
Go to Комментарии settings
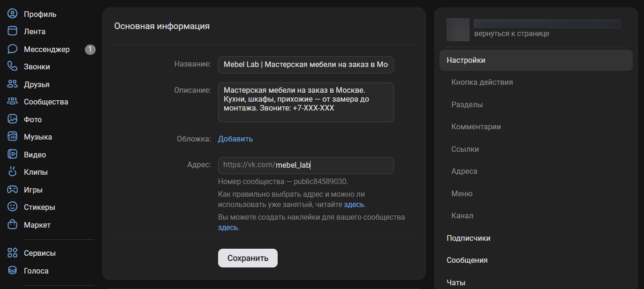pyautogui.click(x=476, y=126)
